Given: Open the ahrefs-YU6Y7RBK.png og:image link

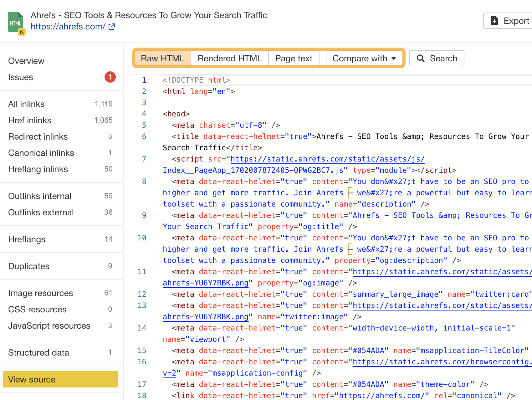Looking at the screenshot, I should tap(205, 283).
